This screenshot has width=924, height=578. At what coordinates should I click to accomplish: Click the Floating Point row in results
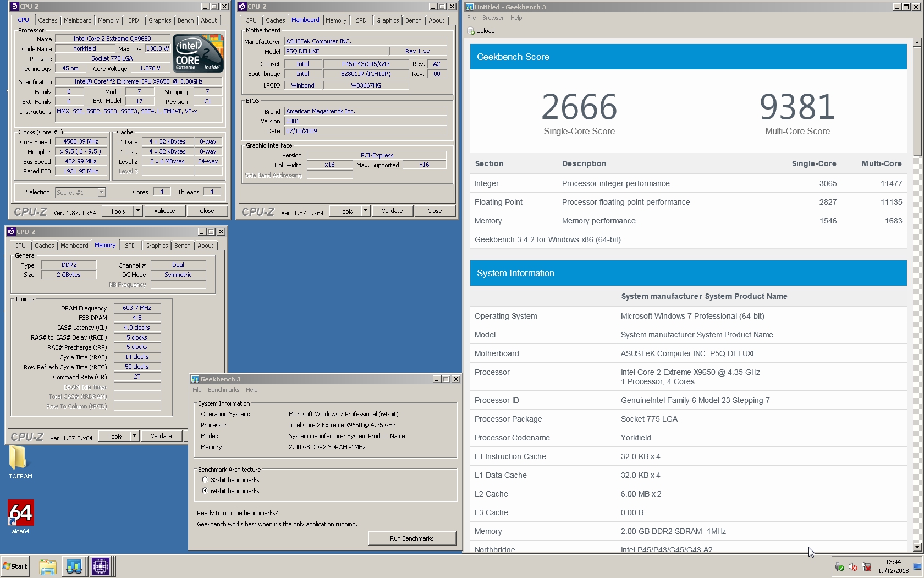click(688, 202)
